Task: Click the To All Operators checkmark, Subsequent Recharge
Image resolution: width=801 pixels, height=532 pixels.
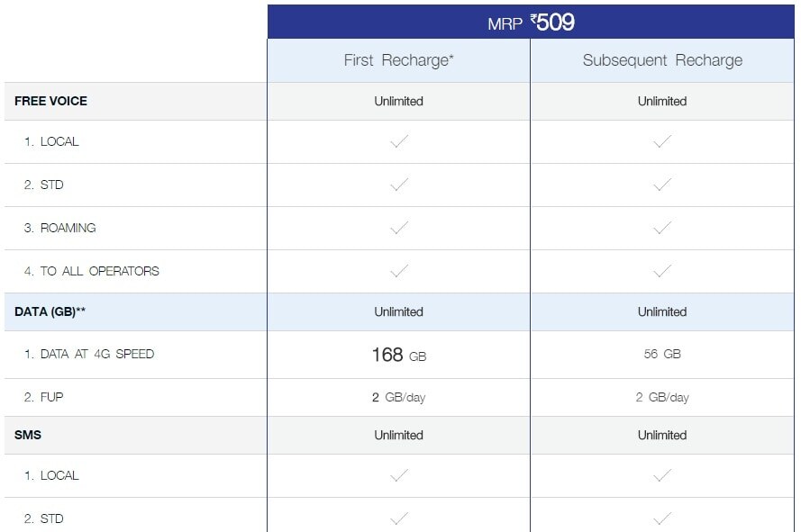Action: click(x=662, y=271)
